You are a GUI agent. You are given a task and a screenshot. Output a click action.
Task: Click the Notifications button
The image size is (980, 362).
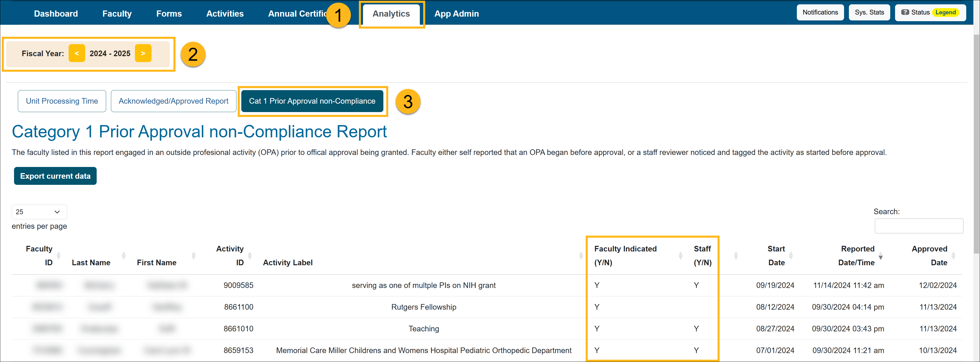(820, 12)
